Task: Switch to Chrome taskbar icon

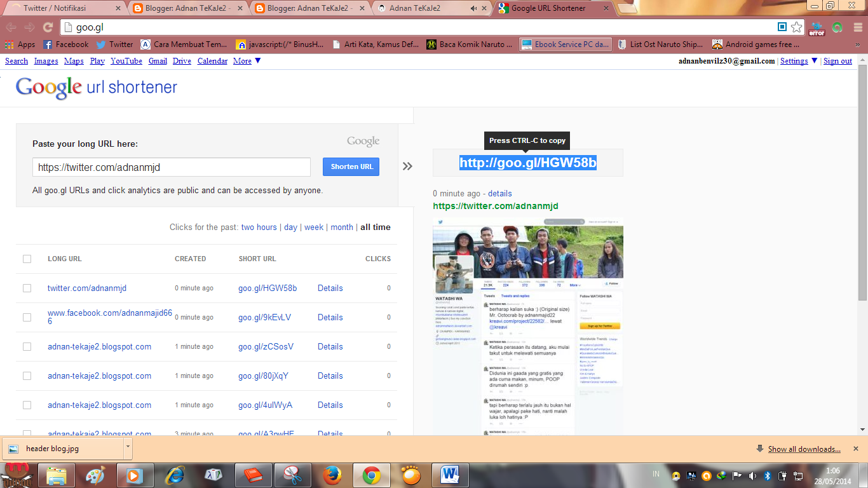Action: click(x=371, y=475)
